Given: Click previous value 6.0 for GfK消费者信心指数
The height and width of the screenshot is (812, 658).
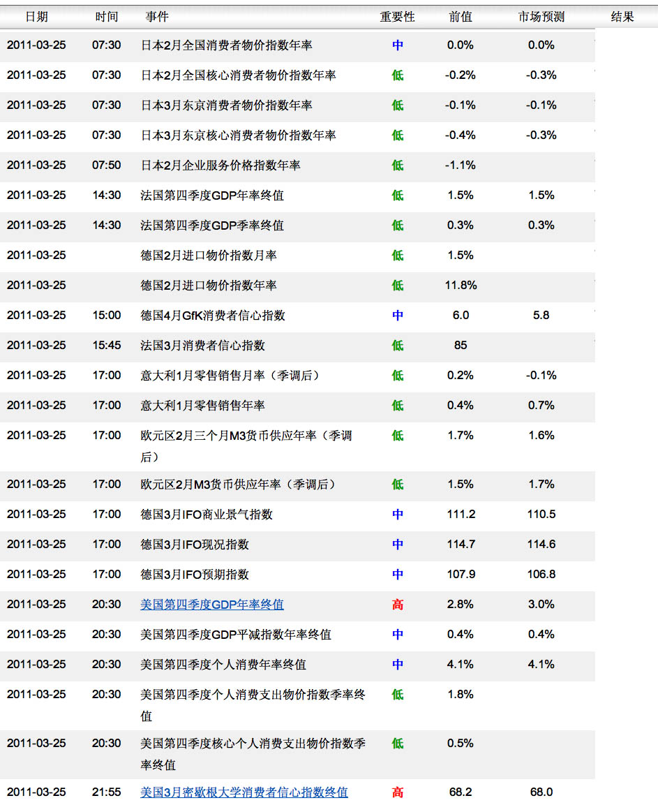Looking at the screenshot, I should coord(461,316).
